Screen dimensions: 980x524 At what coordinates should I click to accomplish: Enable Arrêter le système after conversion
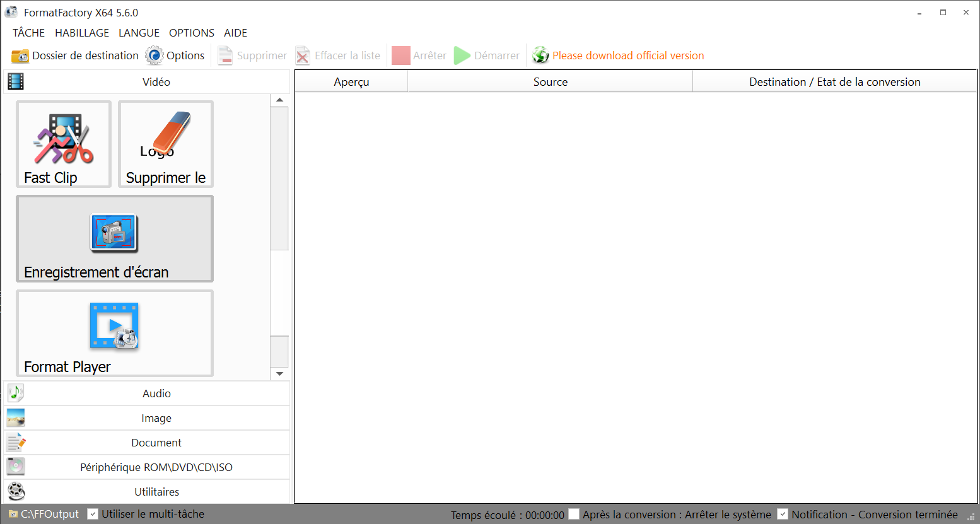tap(574, 514)
